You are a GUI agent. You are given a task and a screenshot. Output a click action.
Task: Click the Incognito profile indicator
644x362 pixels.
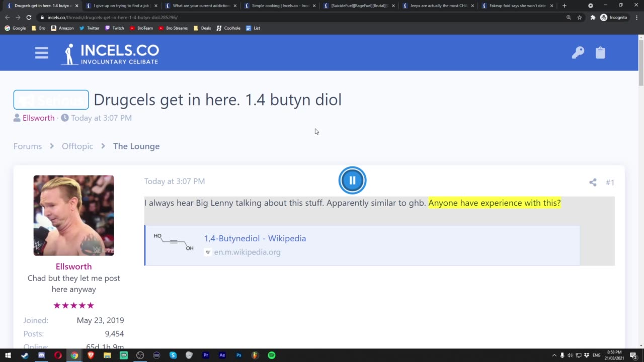coord(613,17)
